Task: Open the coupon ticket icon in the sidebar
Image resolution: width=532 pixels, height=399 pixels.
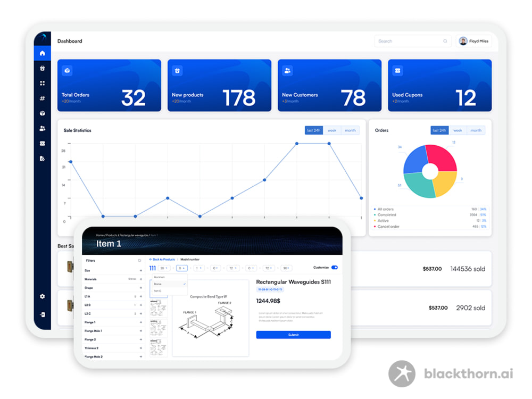Action: click(x=43, y=144)
